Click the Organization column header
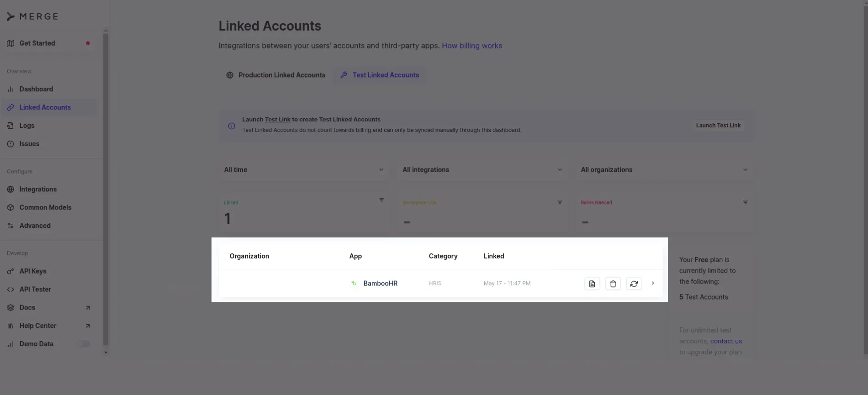The image size is (868, 395). tap(249, 256)
